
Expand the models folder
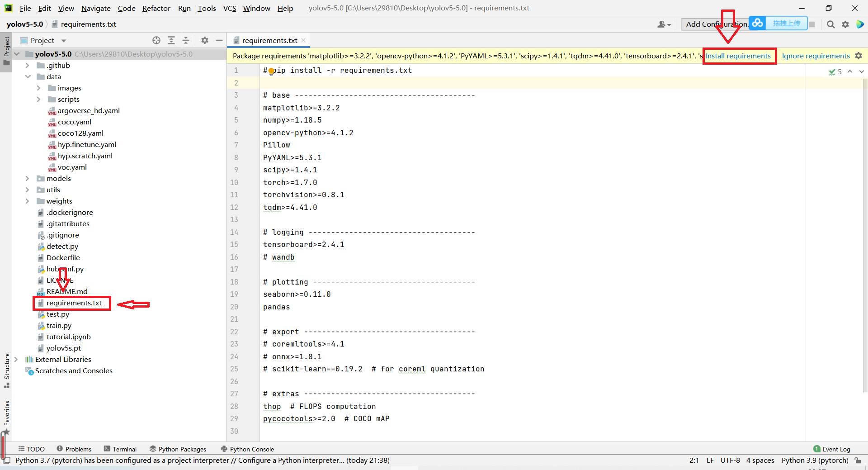click(27, 178)
